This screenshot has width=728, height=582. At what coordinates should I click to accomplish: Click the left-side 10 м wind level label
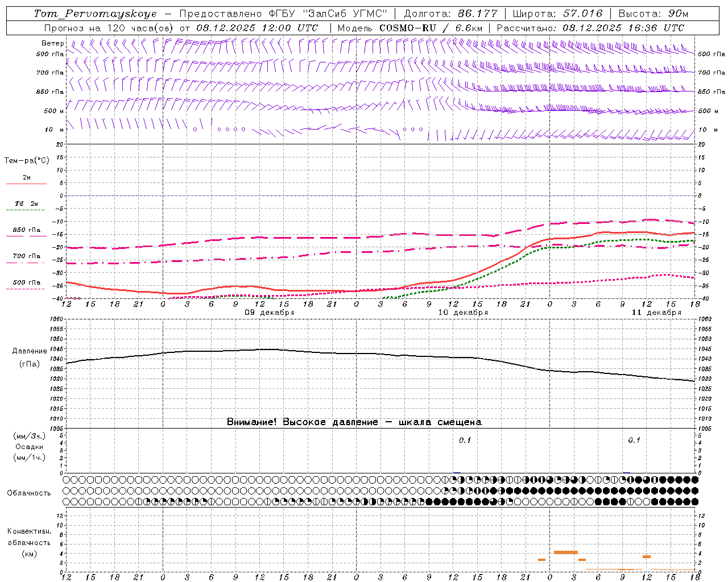pyautogui.click(x=54, y=130)
